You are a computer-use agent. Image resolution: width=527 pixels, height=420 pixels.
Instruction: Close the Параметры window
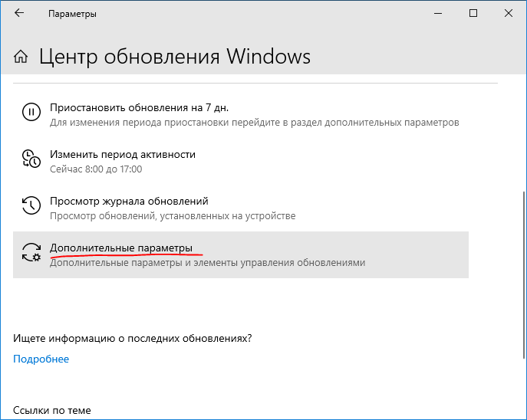click(509, 14)
